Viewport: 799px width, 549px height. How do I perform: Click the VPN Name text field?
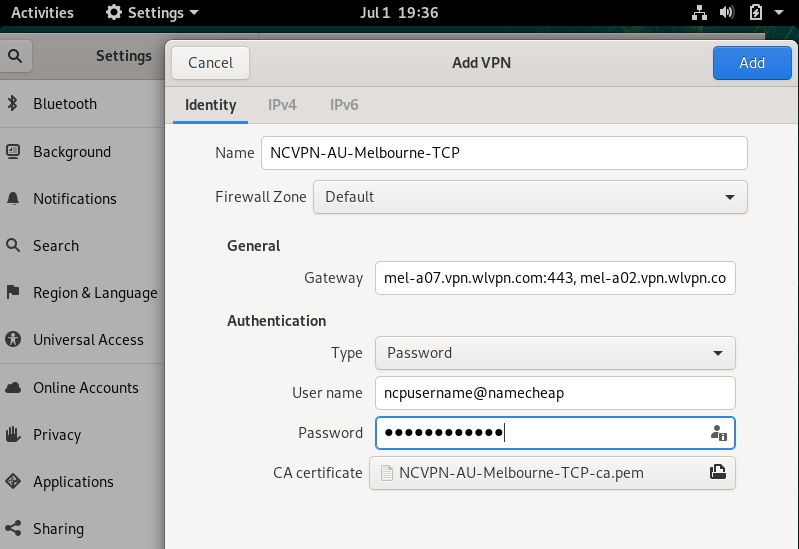click(504, 153)
